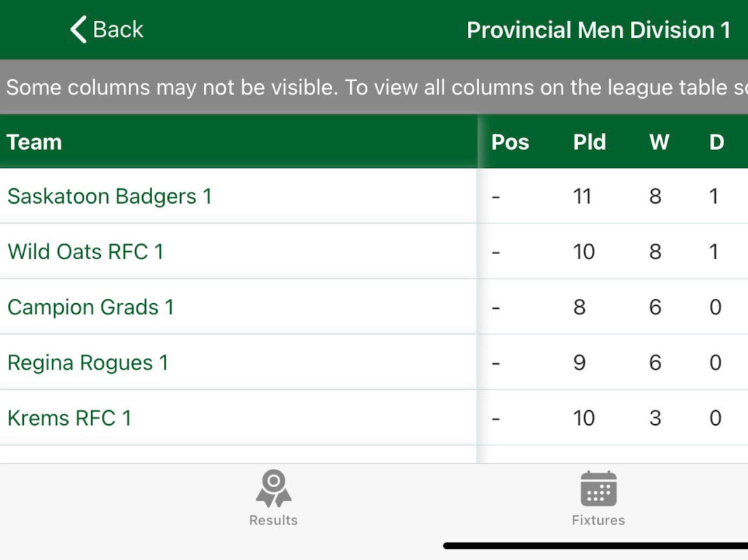Switch to the Fixtures tab label

click(x=598, y=520)
